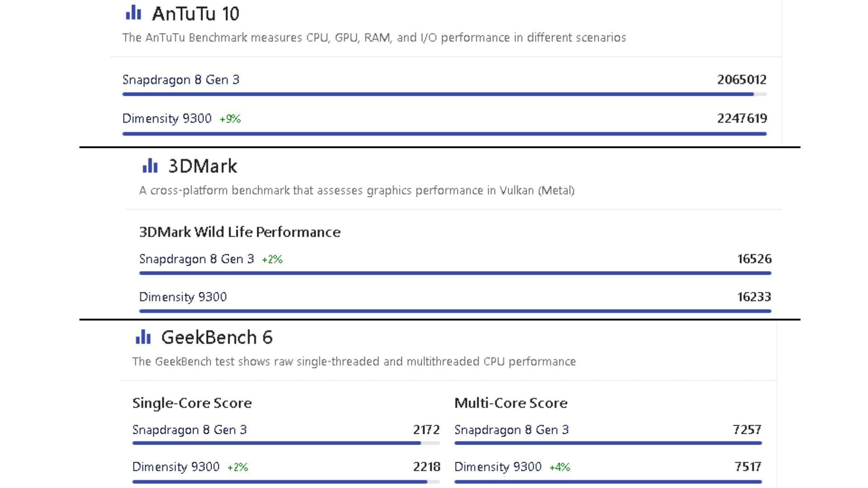This screenshot has height=488, width=868.
Task: Click the 3DMark section heading
Action: (x=203, y=166)
